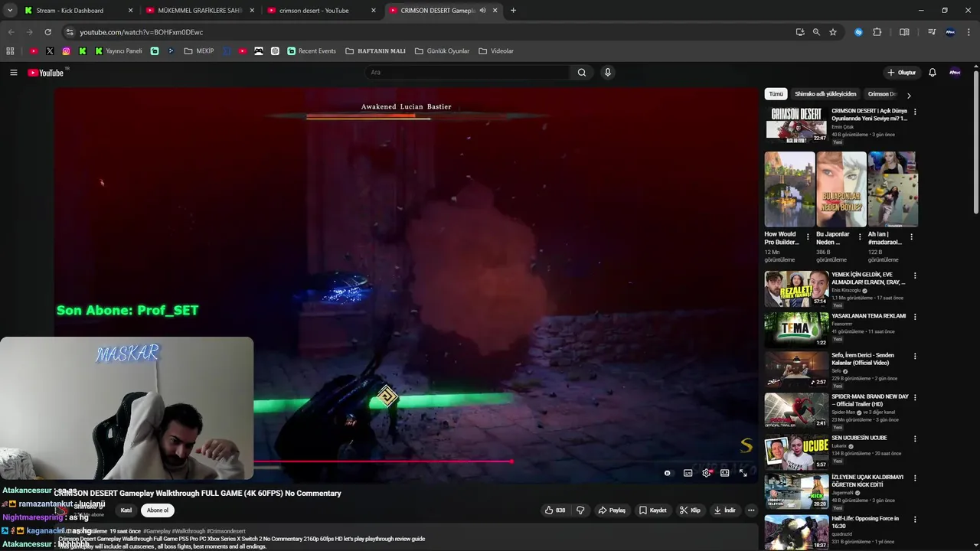The image size is (980, 551).
Task: Click the Paylaş share button
Action: [x=612, y=510]
